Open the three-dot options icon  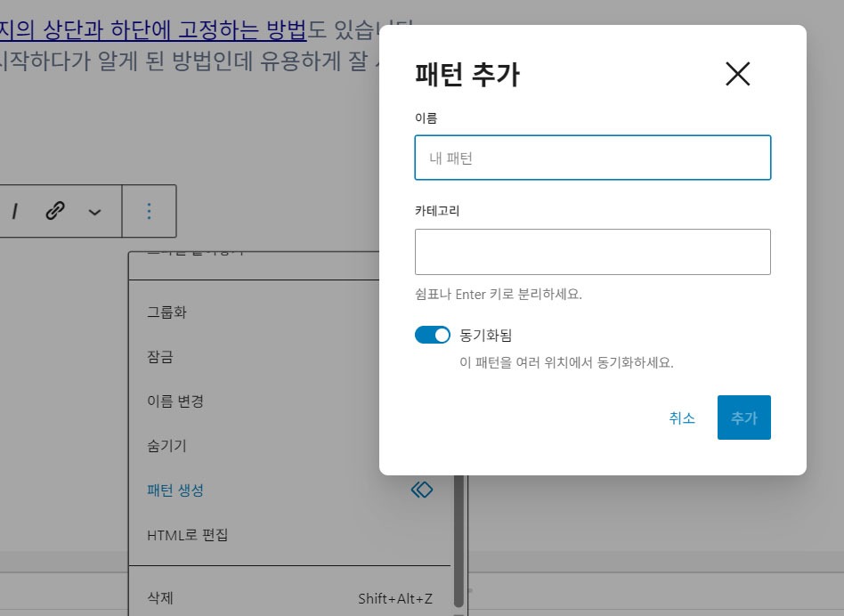click(150, 211)
